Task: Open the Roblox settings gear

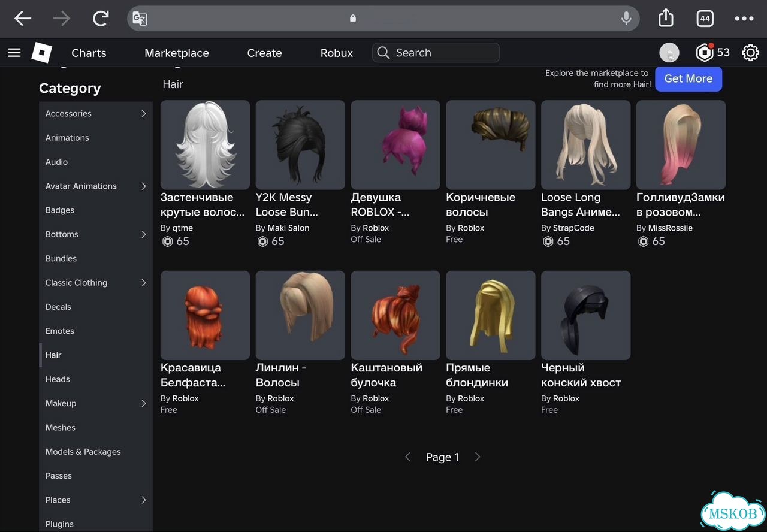Action: [750, 53]
